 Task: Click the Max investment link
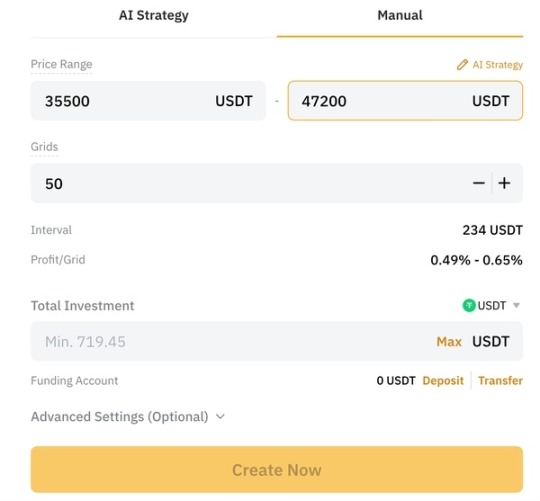(x=449, y=342)
